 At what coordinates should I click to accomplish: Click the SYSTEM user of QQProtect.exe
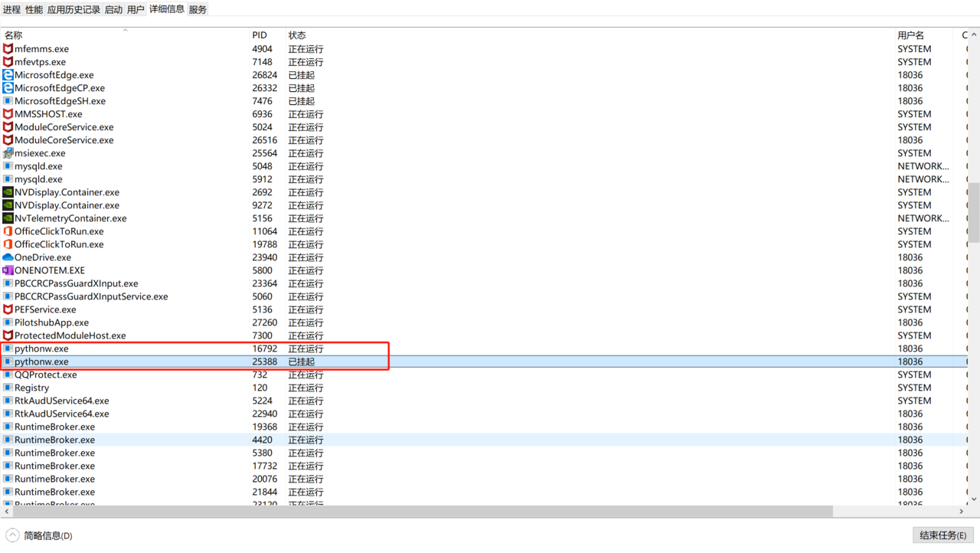pyautogui.click(x=914, y=375)
